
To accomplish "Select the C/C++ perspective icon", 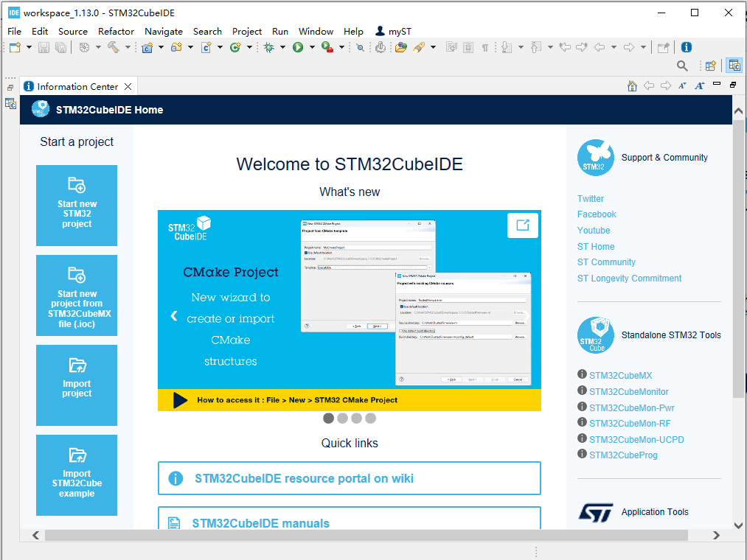I will tap(734, 66).
